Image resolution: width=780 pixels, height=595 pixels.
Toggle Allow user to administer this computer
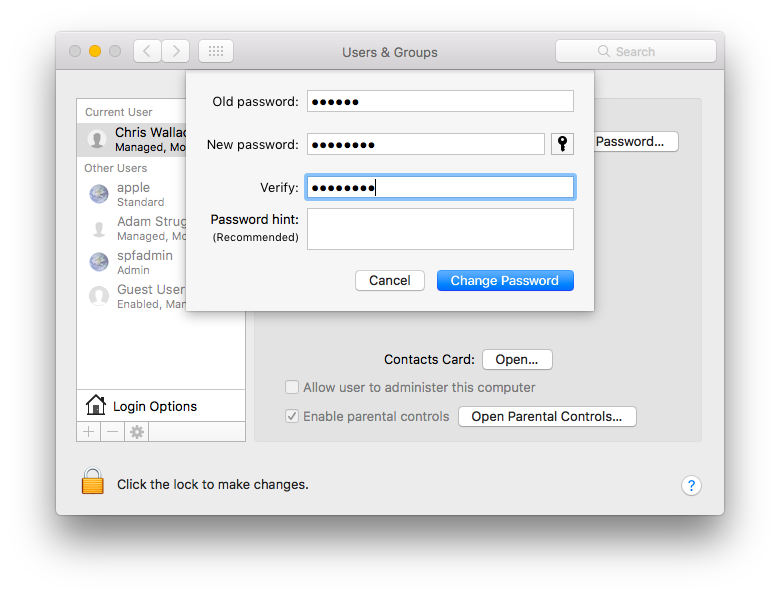pos(292,387)
